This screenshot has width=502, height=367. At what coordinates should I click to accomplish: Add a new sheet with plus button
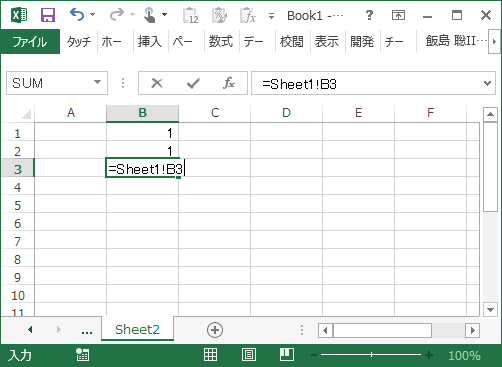tap(215, 330)
